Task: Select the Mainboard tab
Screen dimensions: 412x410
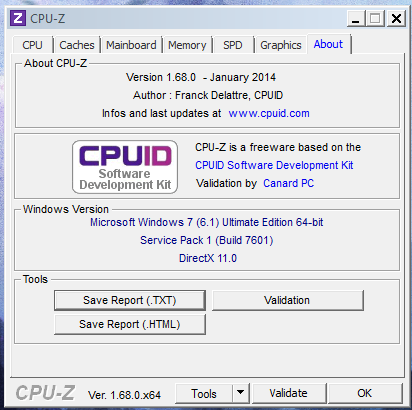Action: click(131, 45)
